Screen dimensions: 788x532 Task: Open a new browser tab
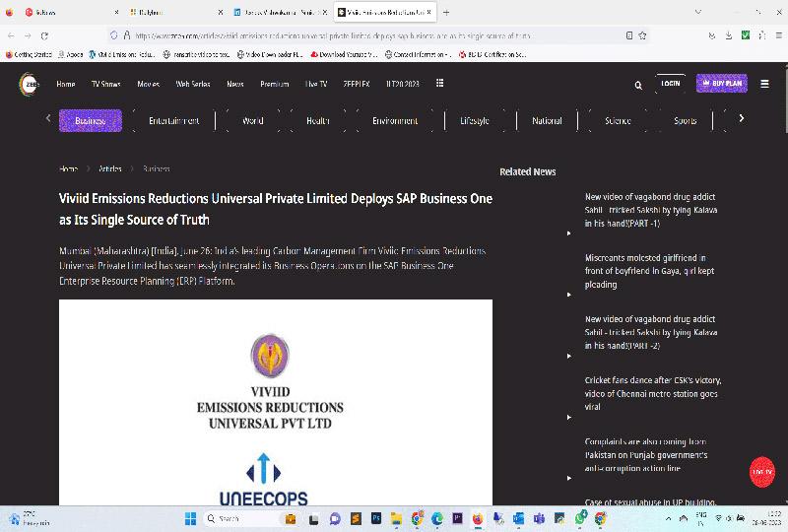click(446, 12)
